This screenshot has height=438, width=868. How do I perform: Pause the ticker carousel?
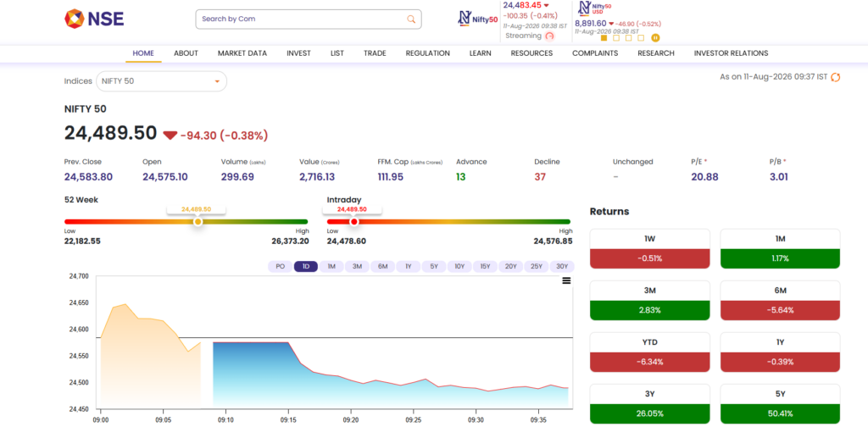tap(655, 37)
